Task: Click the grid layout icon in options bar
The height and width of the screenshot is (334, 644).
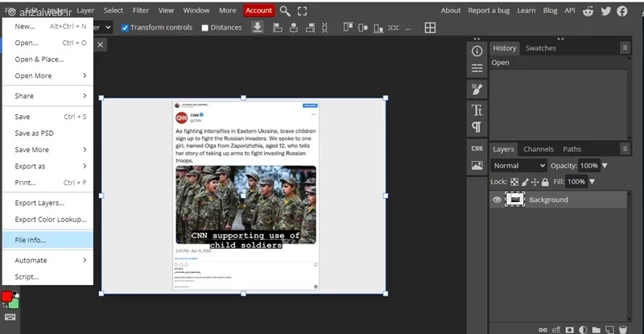Action: coord(430,27)
